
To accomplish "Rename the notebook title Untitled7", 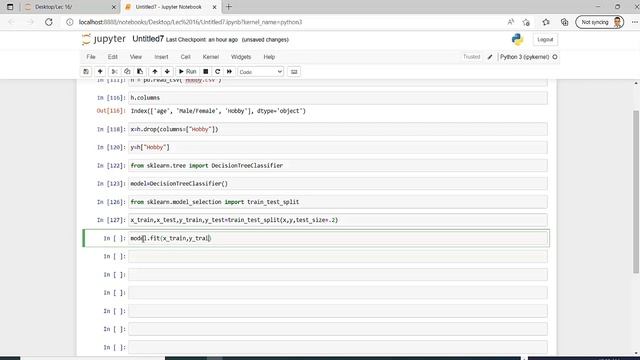I will (x=148, y=39).
